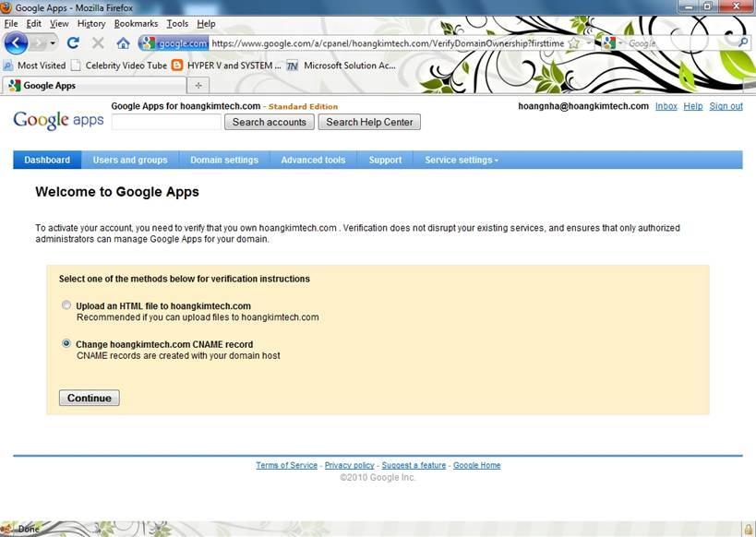756x537 pixels.
Task: Click the Blogger icon on HYPER V bookmark
Action: 177,66
